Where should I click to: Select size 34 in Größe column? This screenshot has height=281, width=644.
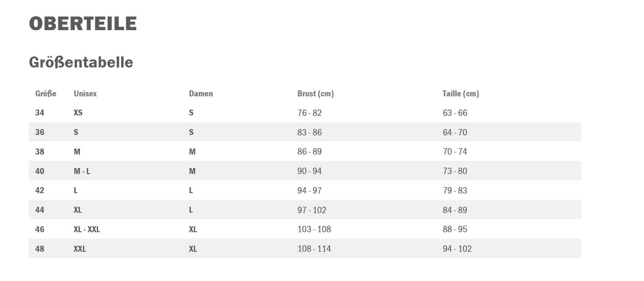tap(40, 113)
